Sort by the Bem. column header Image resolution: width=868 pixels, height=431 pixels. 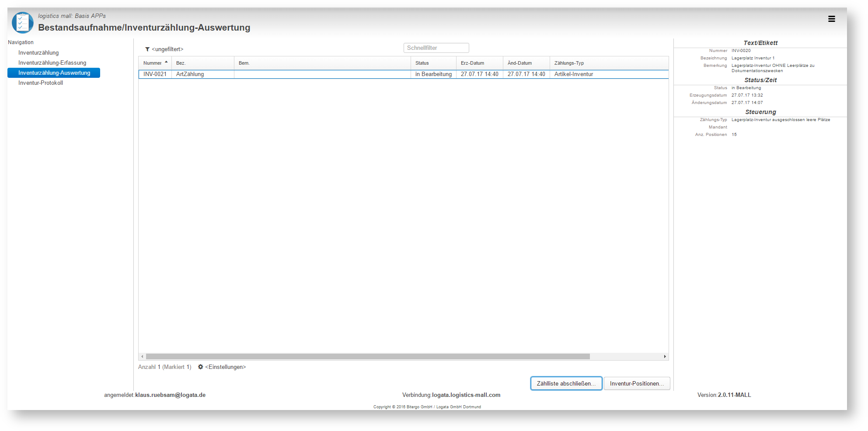click(322, 63)
